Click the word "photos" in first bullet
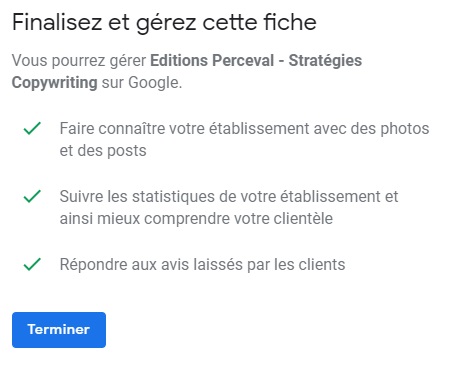Image resolution: width=451 pixels, height=367 pixels. pyautogui.click(x=405, y=129)
